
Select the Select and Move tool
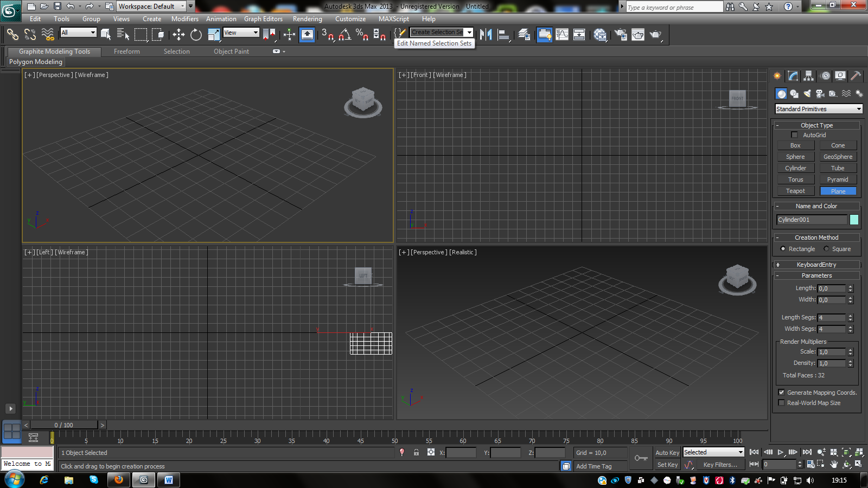(178, 35)
